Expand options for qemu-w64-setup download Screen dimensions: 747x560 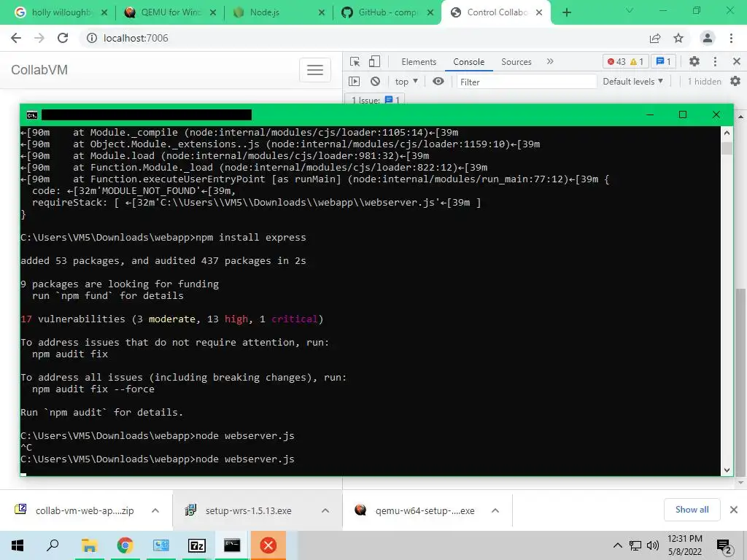(x=495, y=510)
